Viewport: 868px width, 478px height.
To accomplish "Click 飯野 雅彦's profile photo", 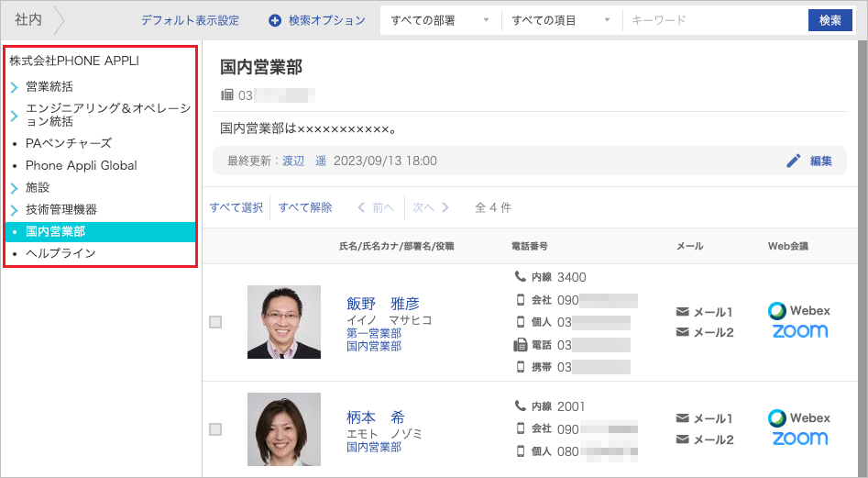I will (x=284, y=322).
